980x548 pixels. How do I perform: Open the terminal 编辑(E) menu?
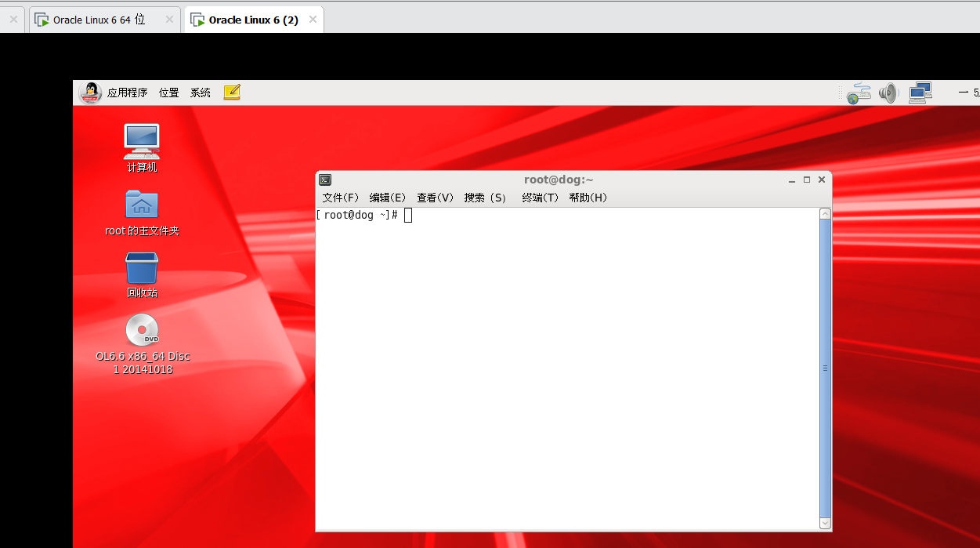(x=388, y=198)
